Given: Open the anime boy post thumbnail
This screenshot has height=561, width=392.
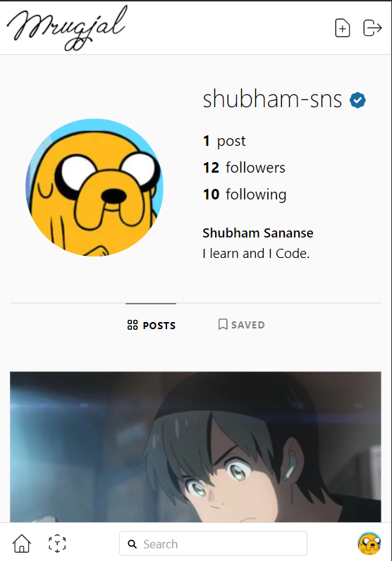Looking at the screenshot, I should click(195, 447).
